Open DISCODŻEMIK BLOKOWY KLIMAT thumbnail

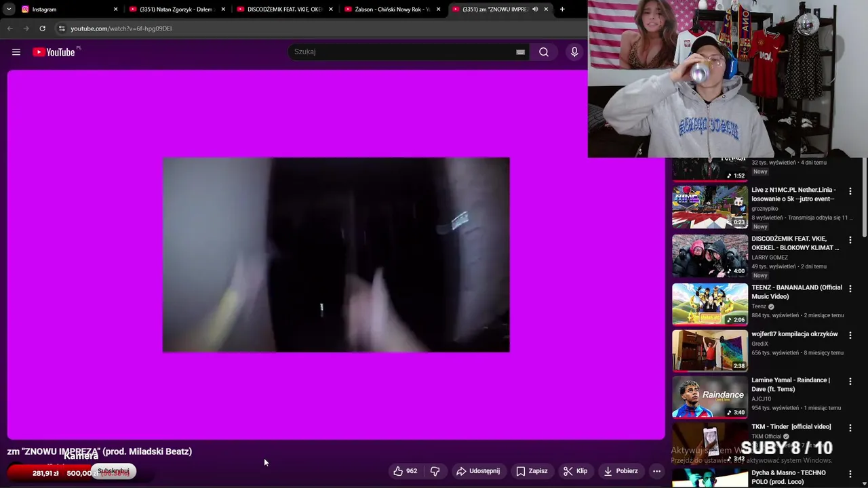point(710,256)
